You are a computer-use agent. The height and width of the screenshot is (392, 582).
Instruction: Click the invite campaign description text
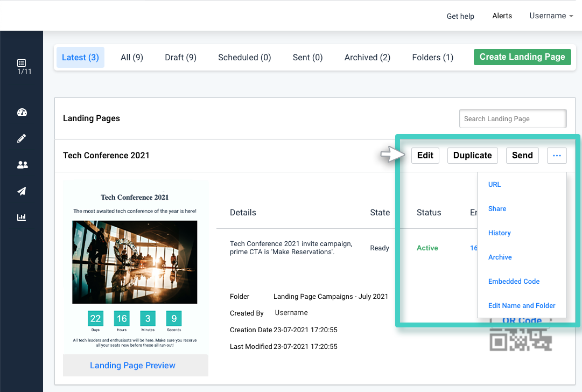click(x=291, y=248)
